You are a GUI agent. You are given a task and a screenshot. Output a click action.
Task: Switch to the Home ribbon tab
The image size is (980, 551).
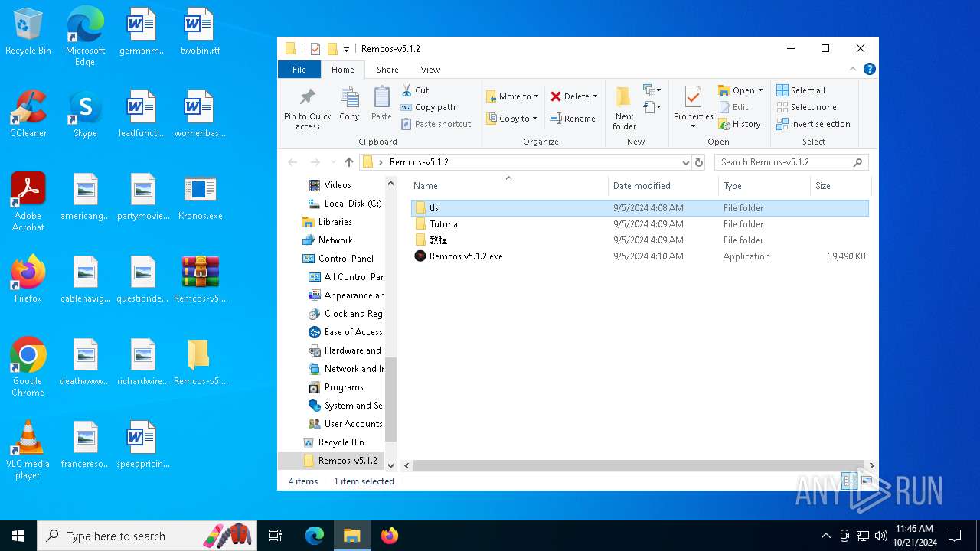tap(343, 70)
